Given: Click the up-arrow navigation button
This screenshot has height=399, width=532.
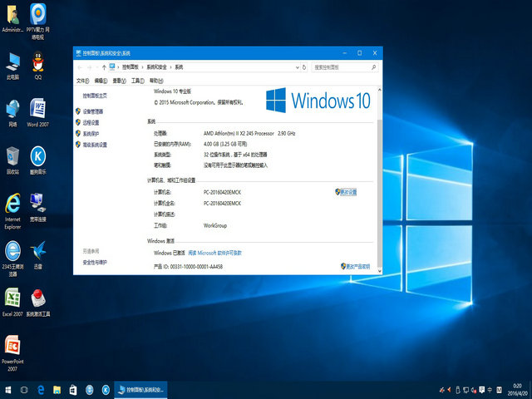Looking at the screenshot, I should (104, 67).
